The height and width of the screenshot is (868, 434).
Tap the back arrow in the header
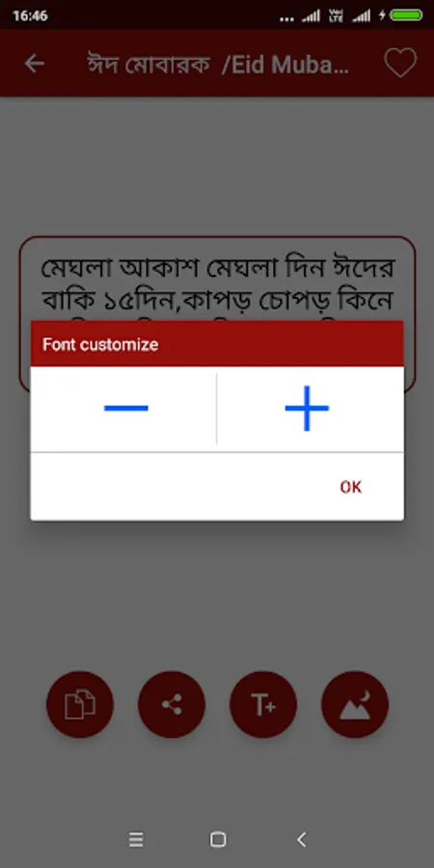tap(35, 64)
